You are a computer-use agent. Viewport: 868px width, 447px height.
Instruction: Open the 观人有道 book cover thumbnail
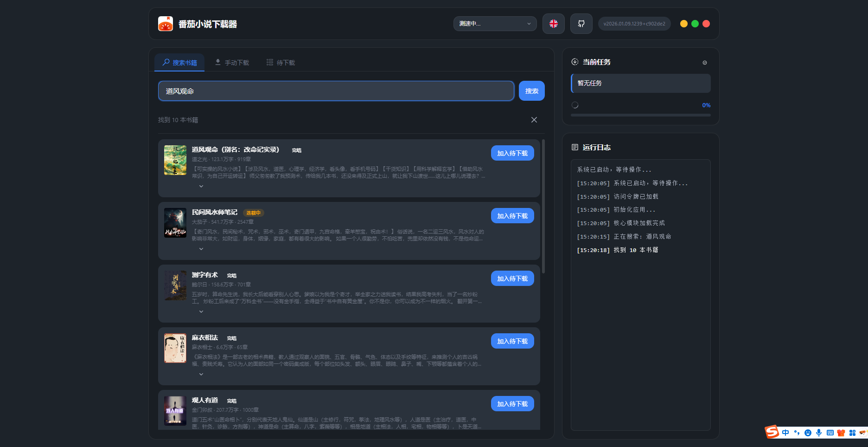175,410
